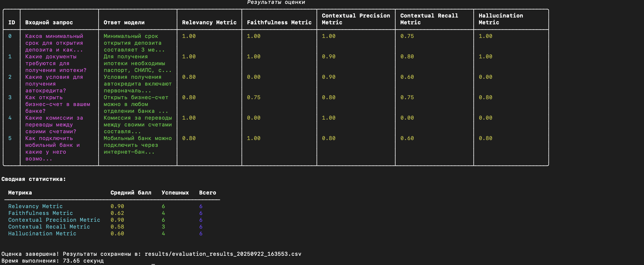
Task: Click the "Сводная статистика:" heading
Action: [x=34, y=179]
